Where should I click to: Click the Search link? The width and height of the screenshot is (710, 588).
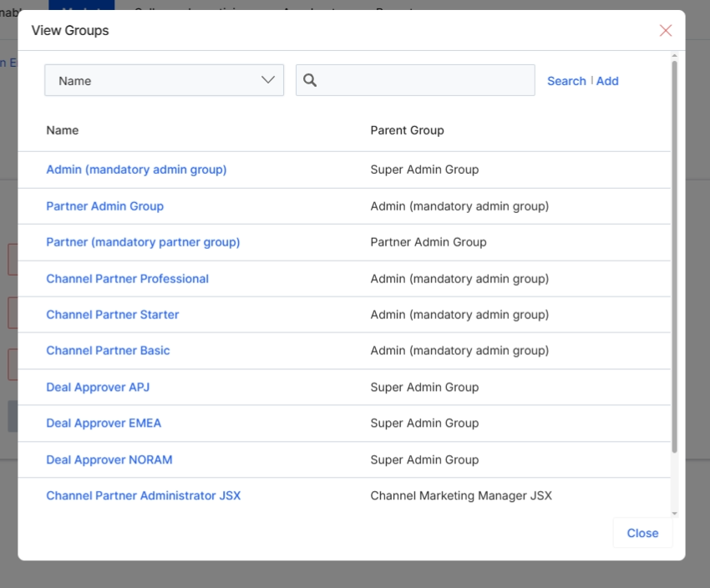click(566, 81)
